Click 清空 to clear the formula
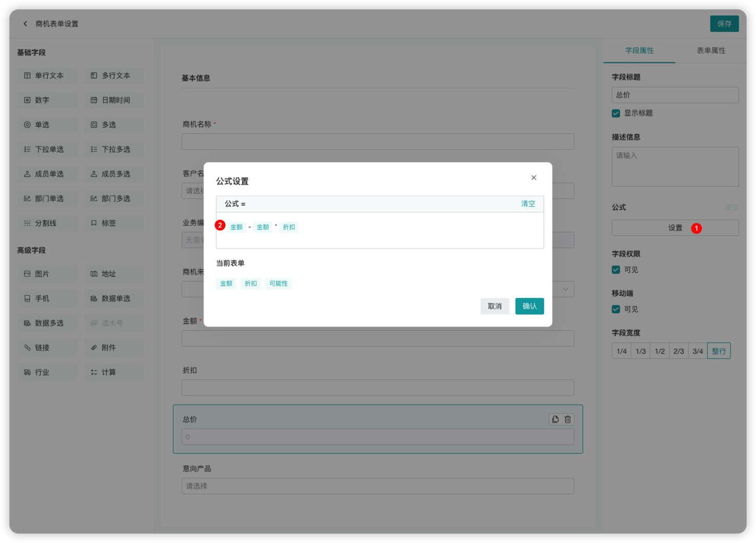Image resolution: width=756 pixels, height=543 pixels. [528, 204]
